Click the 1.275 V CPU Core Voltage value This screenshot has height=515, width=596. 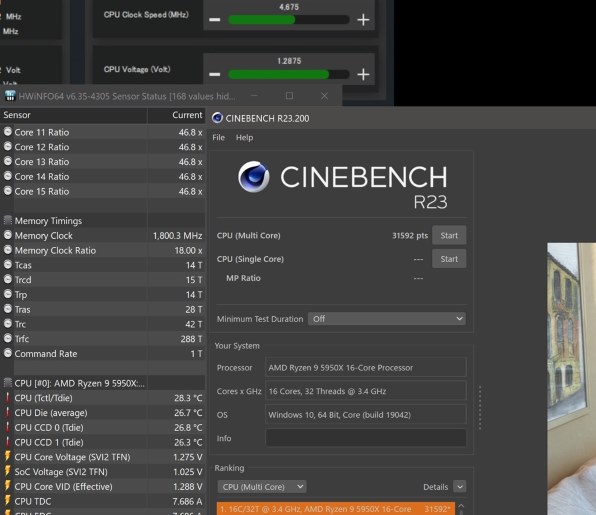tap(188, 457)
